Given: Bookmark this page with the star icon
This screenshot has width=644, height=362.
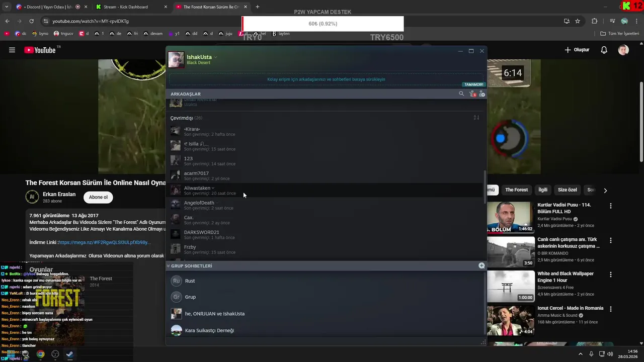Looking at the screenshot, I should click(x=578, y=21).
